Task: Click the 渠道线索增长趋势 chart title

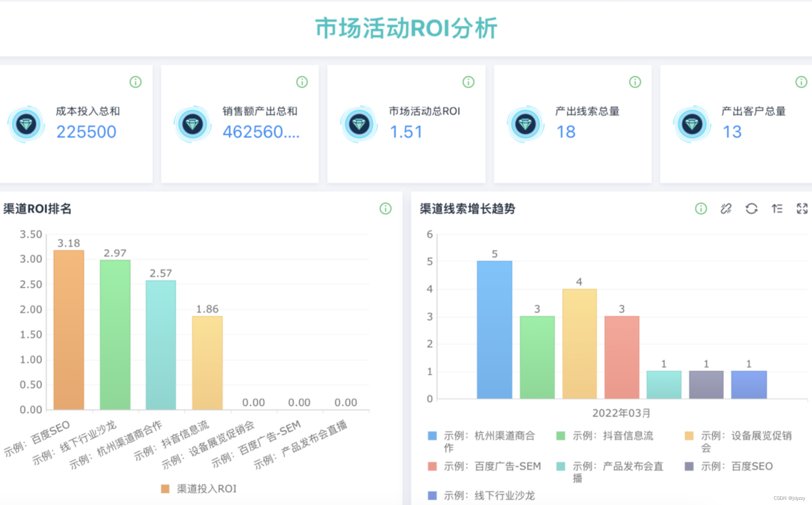Action: tap(468, 209)
